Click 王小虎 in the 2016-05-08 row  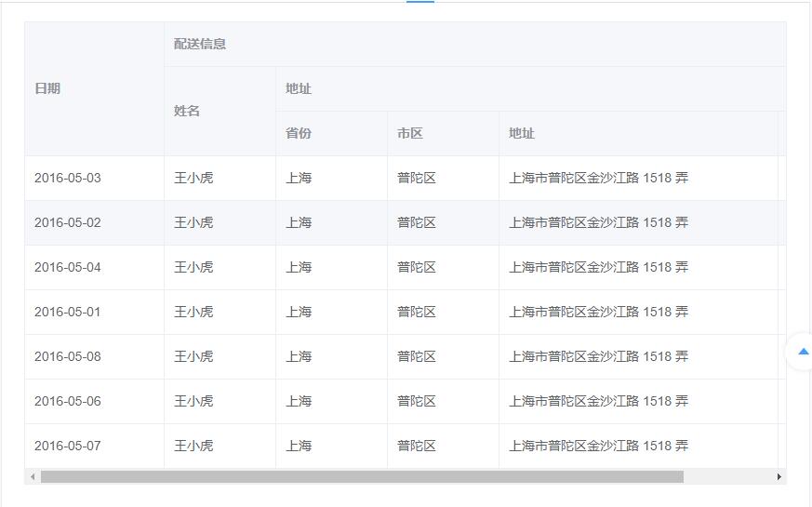pyautogui.click(x=193, y=356)
